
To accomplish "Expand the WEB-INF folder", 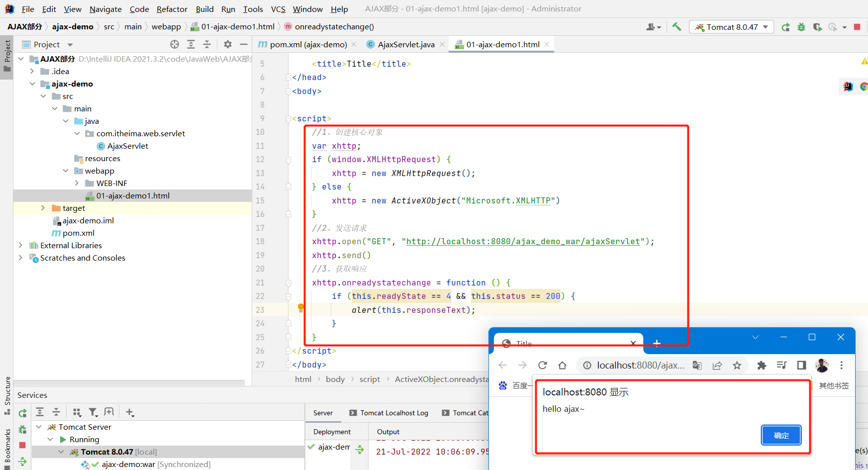I will point(77,183).
